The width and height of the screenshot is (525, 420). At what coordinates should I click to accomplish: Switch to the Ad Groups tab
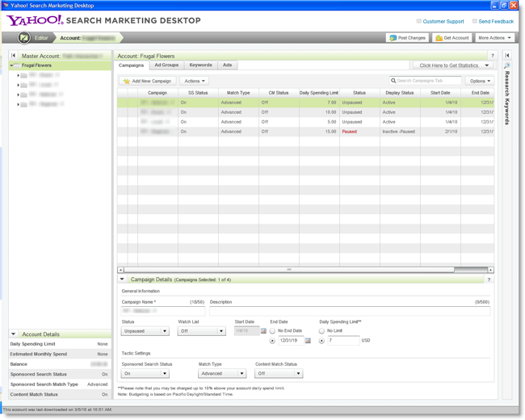(166, 65)
